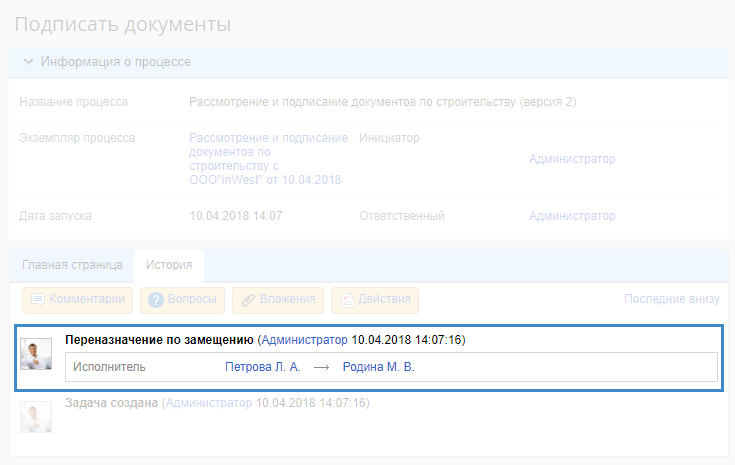Open Администратор link in Переназначение по замещению

pos(304,340)
